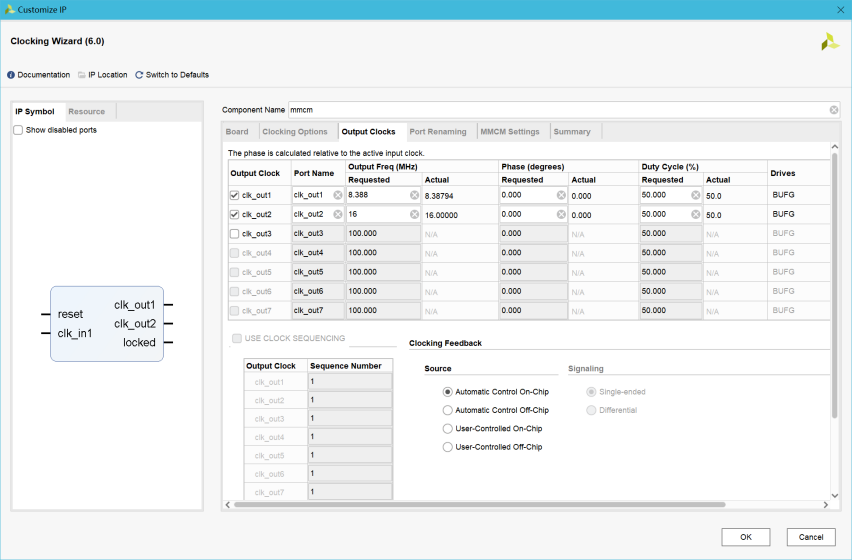Viewport: 852px width, 560px height.
Task: Click the reset port on the IP symbol
Action: 70,314
